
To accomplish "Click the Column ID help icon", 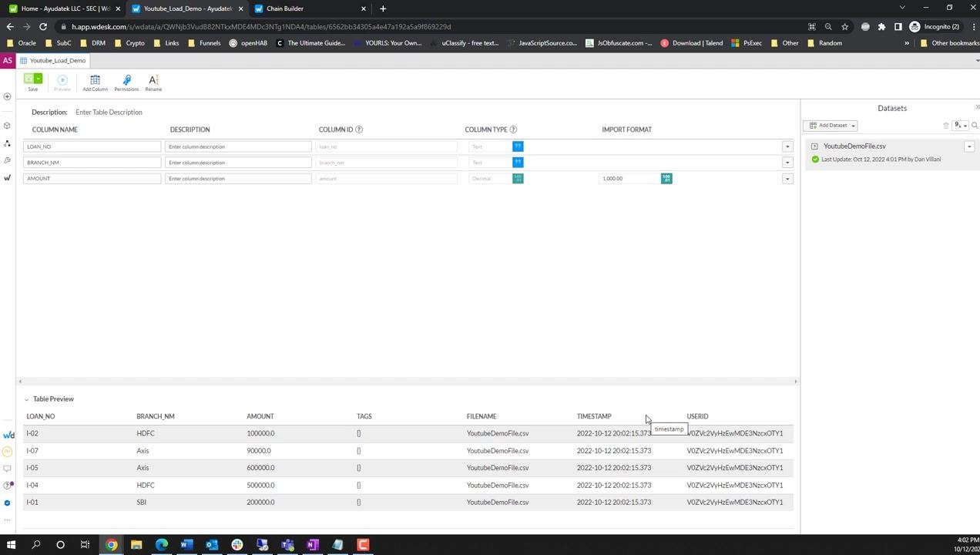I will [359, 129].
